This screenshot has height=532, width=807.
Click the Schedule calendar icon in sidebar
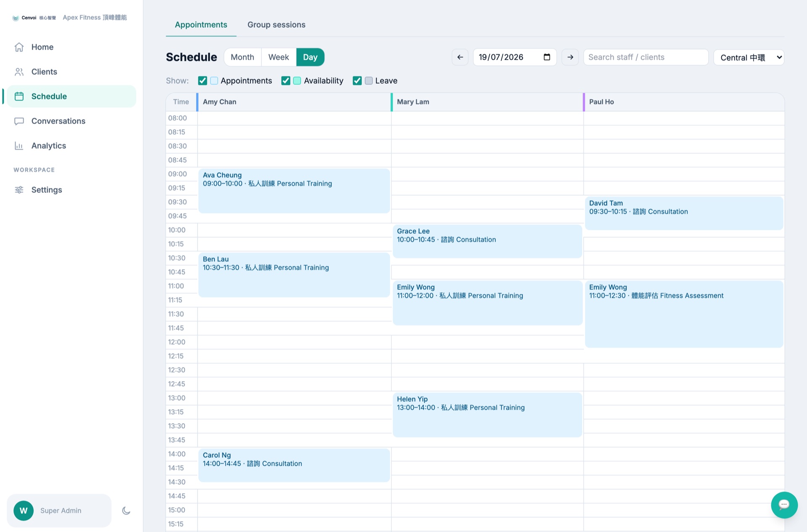[x=19, y=96]
